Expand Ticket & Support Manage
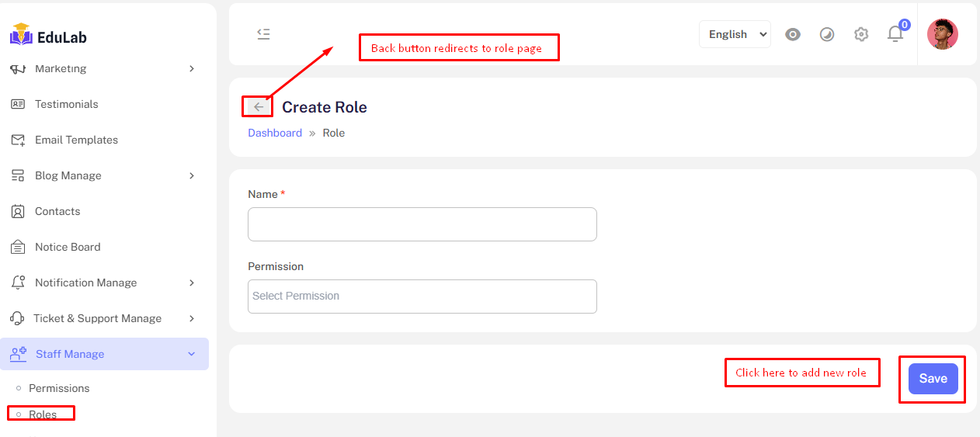The width and height of the screenshot is (980, 437). [x=104, y=318]
